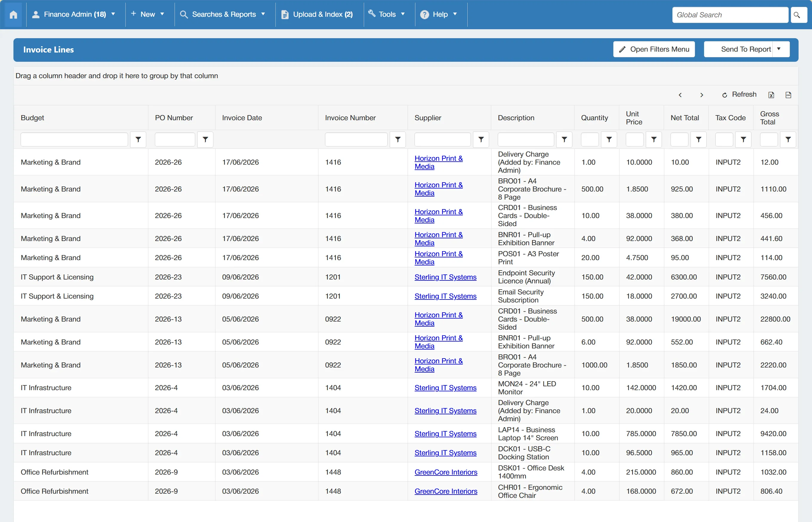
Task: Open the Gross Total filter icon
Action: click(x=788, y=139)
